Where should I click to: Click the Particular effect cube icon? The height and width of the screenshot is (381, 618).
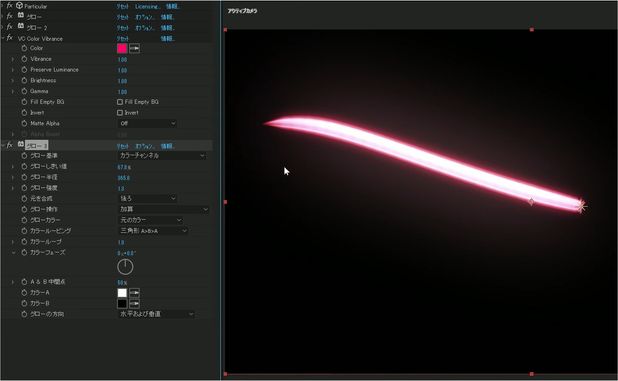point(19,6)
